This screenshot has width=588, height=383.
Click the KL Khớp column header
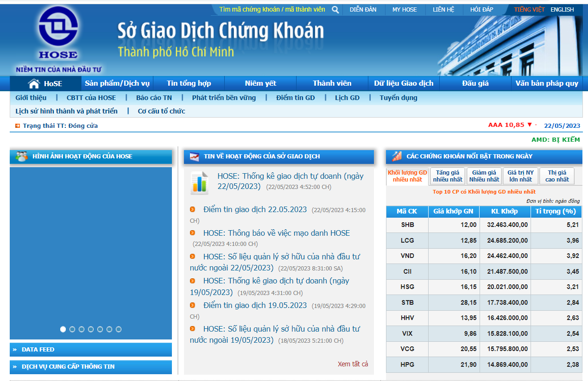point(505,212)
